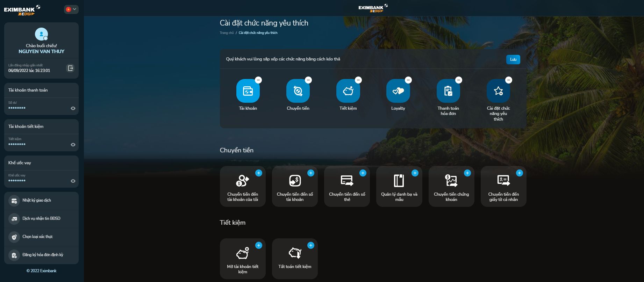The image size is (644, 282).
Task: Select the Thanh toán hóa đơn icon
Action: [448, 91]
